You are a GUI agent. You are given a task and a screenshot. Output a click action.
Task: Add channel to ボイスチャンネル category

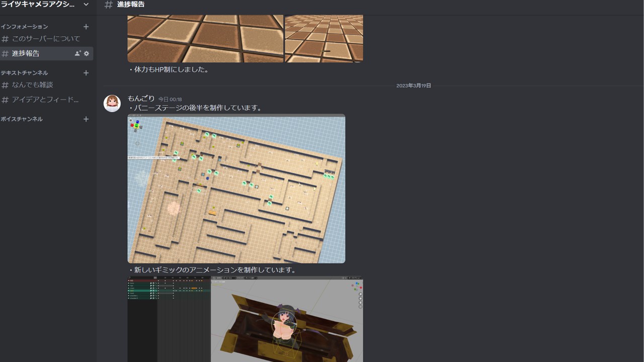point(86,119)
